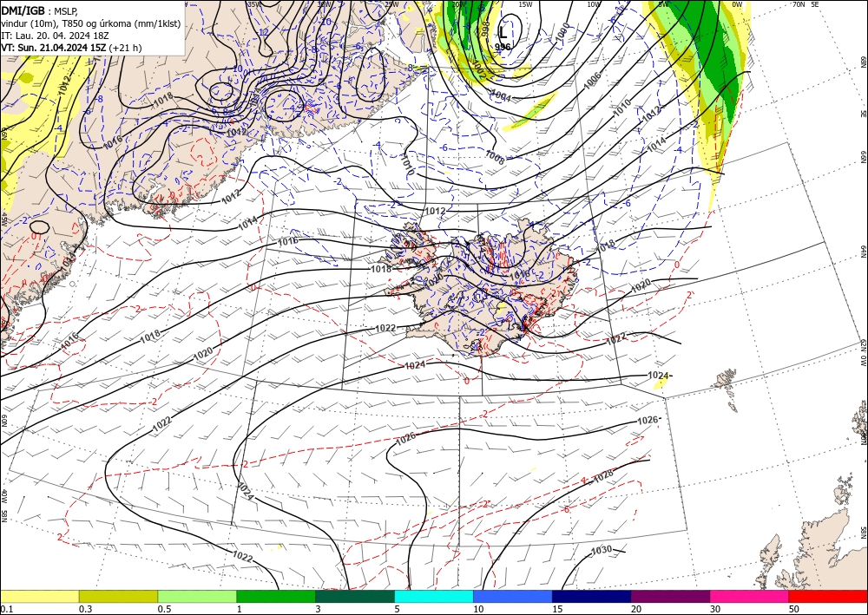The height and width of the screenshot is (615, 868).
Task: Pick the cyan 5–10 legend swatch
Action: tap(434, 596)
